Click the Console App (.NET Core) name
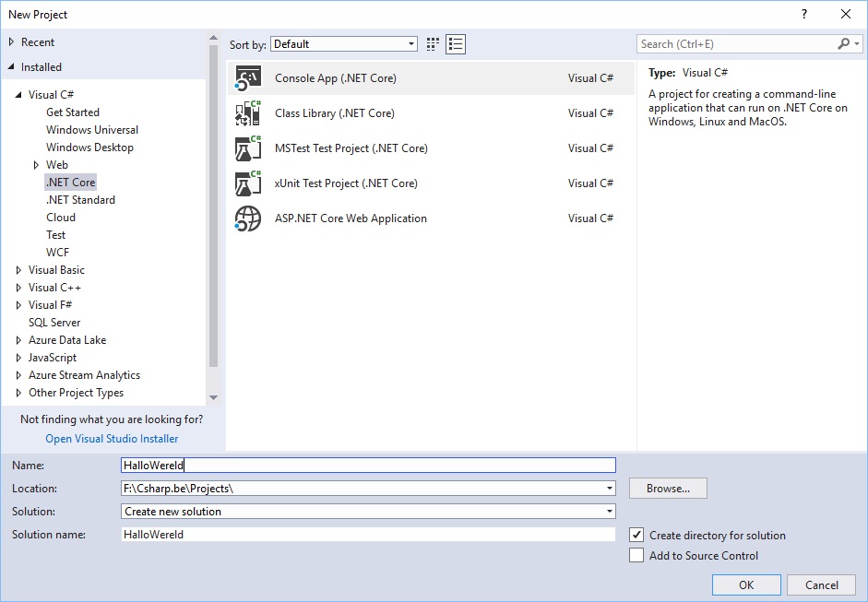The height and width of the screenshot is (602, 868). coord(336,78)
